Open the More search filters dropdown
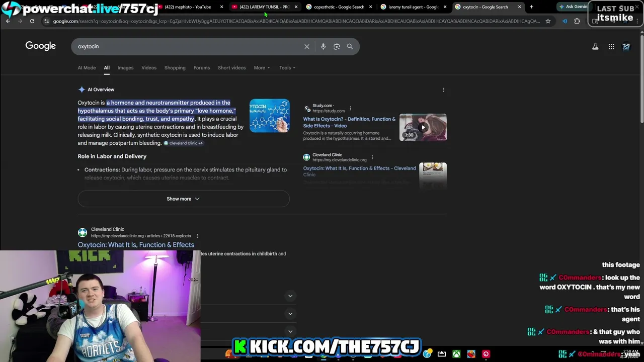This screenshot has height=362, width=644. (x=262, y=68)
